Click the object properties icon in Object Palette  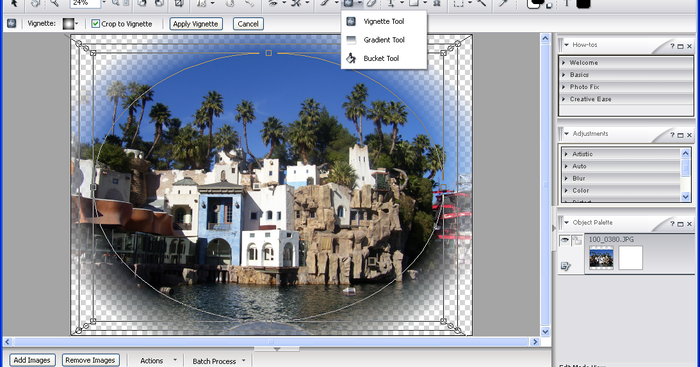click(x=565, y=266)
